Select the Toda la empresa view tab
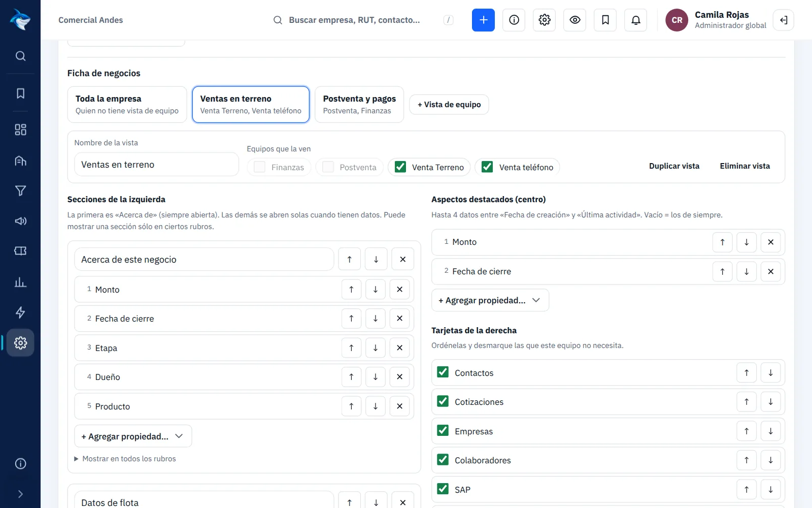 coord(127,104)
